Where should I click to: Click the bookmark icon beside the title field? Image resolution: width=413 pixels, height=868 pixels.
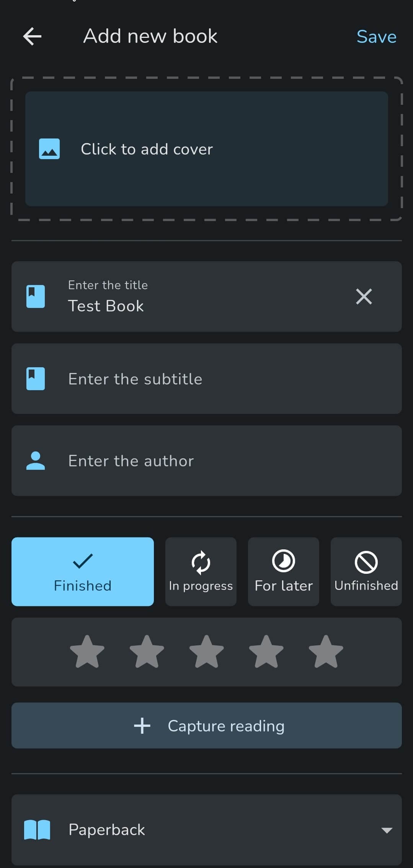pyautogui.click(x=36, y=296)
